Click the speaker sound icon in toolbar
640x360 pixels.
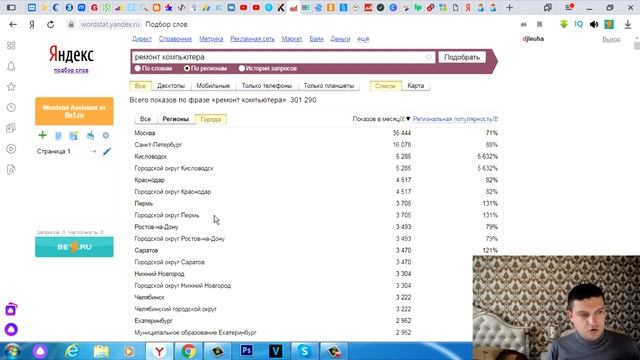(594, 24)
